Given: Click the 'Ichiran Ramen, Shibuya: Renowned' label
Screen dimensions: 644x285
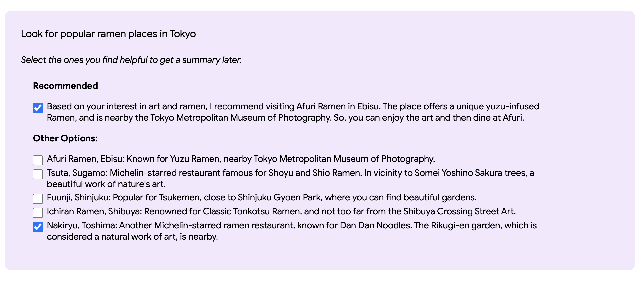Looking at the screenshot, I should (x=281, y=211).
